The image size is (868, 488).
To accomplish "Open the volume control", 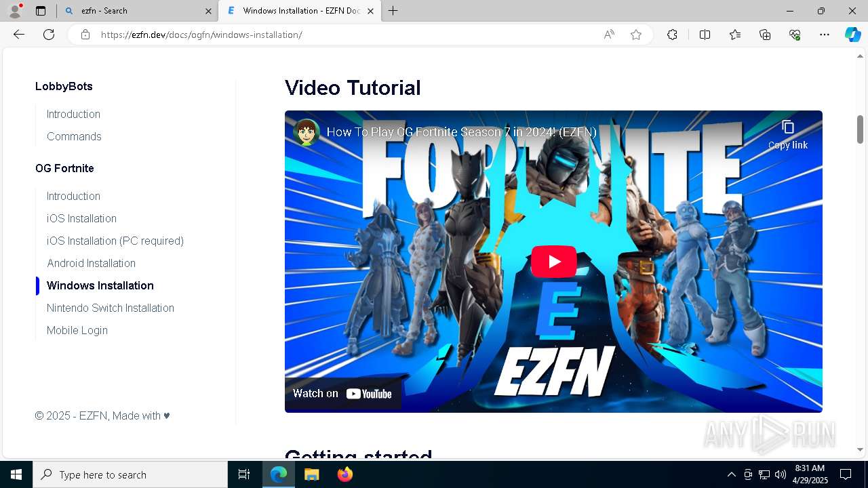I will click(781, 474).
